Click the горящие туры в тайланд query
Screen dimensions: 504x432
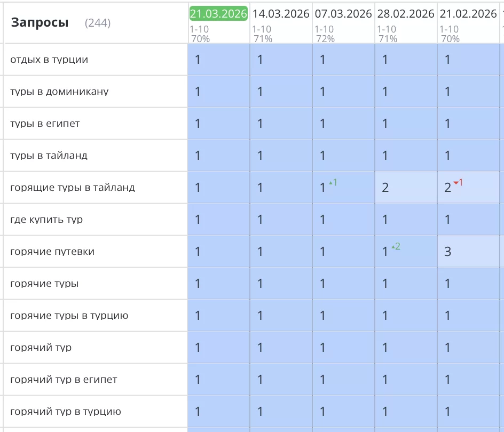pyautogui.click(x=73, y=188)
